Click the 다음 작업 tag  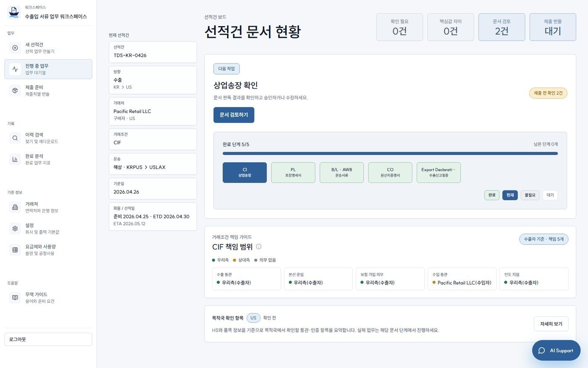tap(226, 69)
